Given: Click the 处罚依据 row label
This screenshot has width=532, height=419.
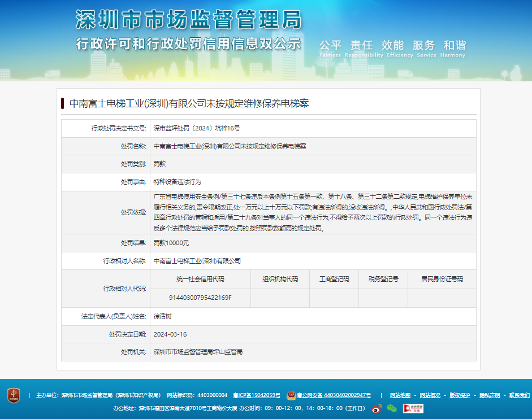Looking at the screenshot, I should 133,212.
